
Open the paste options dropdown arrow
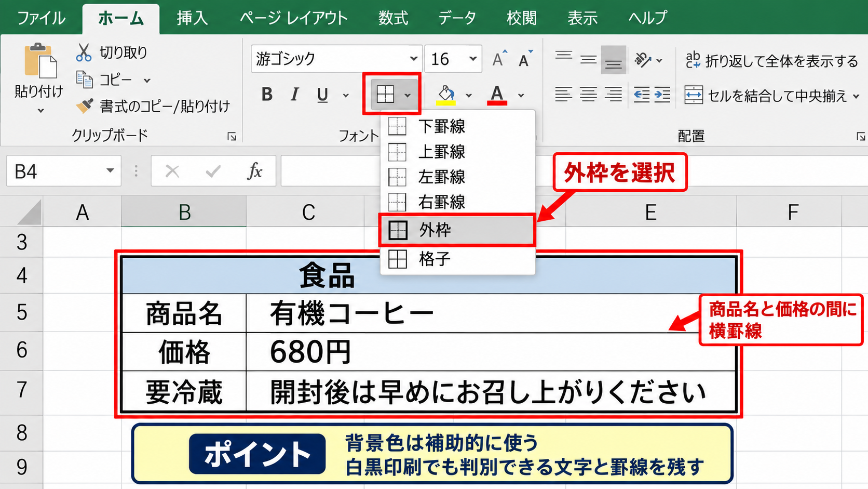(40, 111)
